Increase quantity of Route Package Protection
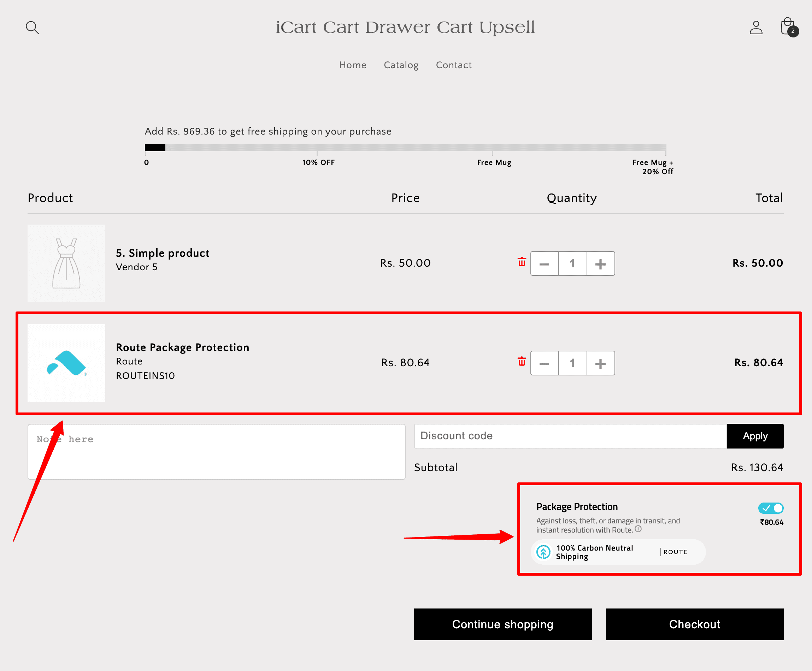 click(x=600, y=363)
